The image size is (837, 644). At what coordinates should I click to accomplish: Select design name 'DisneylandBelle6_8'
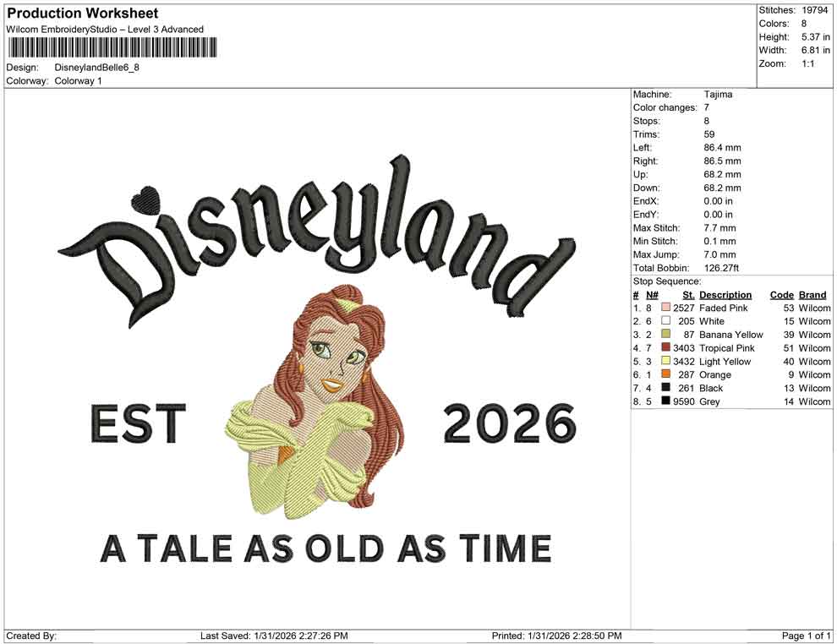click(x=96, y=68)
